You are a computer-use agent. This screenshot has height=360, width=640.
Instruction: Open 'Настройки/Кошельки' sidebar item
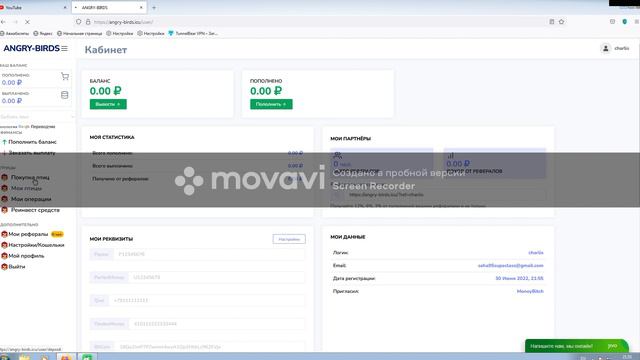(x=36, y=245)
